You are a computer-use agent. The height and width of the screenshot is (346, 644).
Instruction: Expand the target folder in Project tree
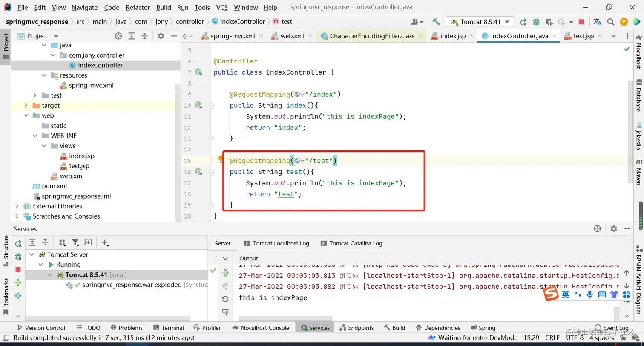pyautogui.click(x=26, y=105)
